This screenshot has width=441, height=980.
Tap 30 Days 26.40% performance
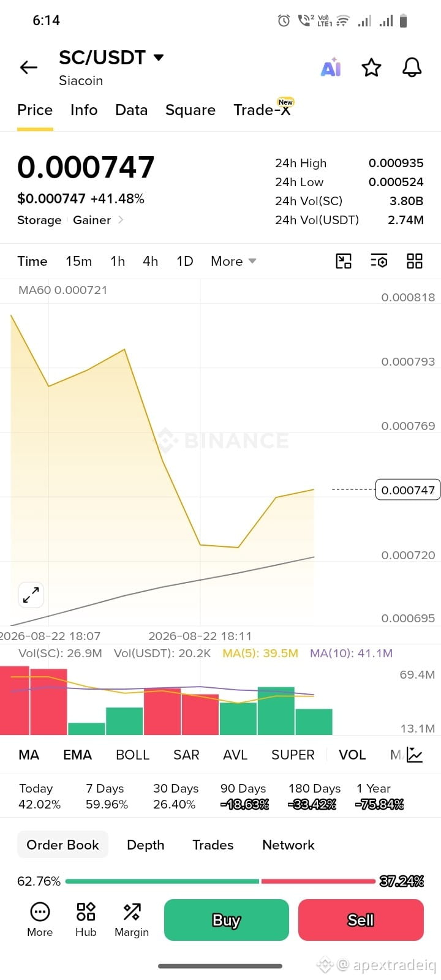(x=176, y=796)
